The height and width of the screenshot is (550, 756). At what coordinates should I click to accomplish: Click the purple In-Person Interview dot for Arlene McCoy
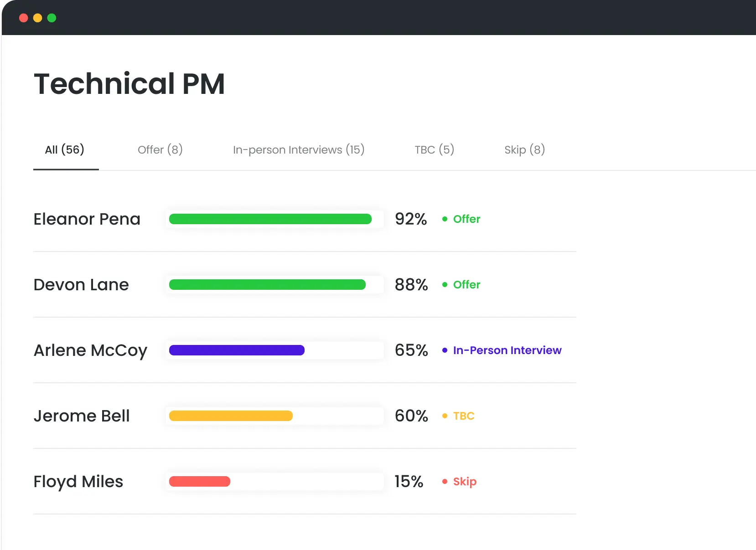(445, 350)
